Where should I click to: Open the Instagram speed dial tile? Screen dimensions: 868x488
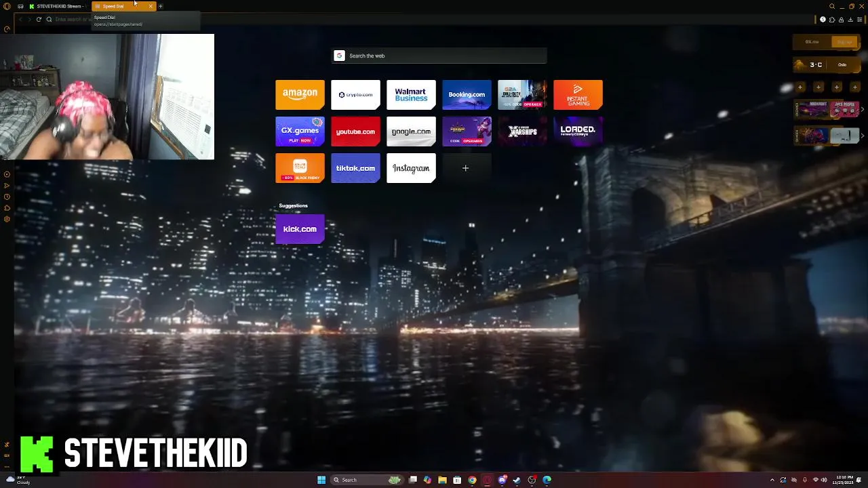coord(411,168)
